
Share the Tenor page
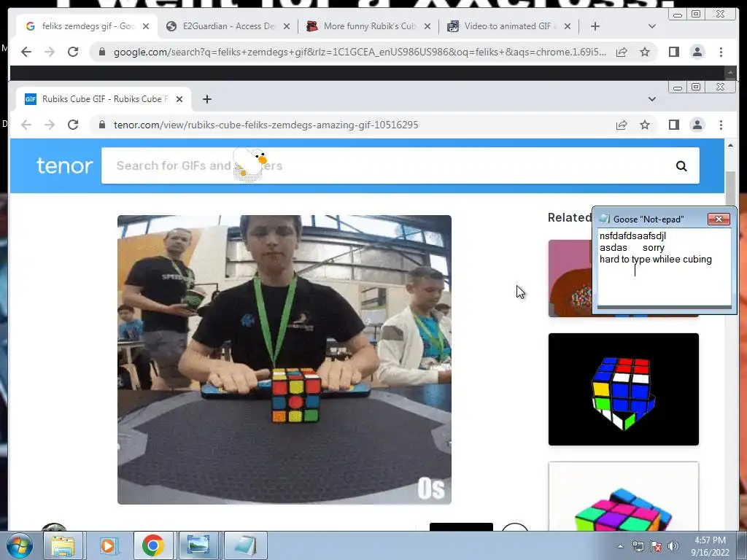pyautogui.click(x=622, y=125)
